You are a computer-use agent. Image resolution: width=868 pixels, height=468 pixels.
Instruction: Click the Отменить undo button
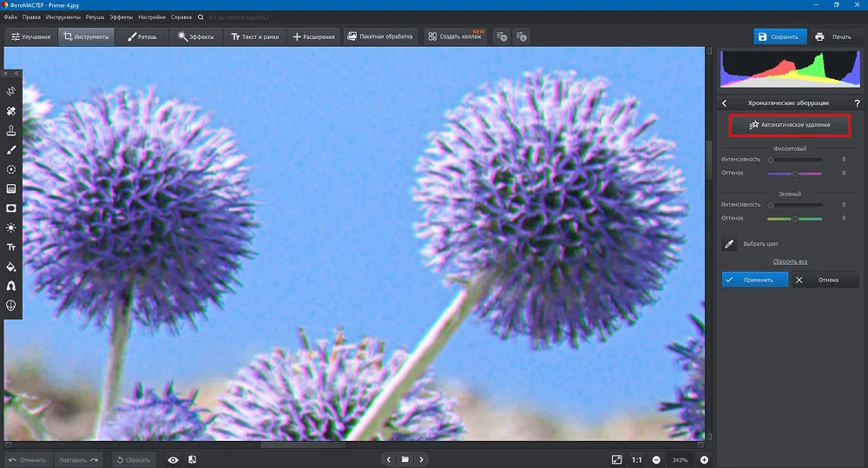click(28, 459)
